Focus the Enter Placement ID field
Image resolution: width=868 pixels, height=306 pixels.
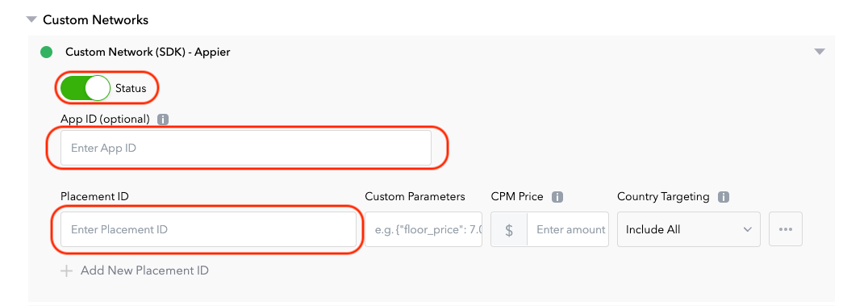(208, 229)
